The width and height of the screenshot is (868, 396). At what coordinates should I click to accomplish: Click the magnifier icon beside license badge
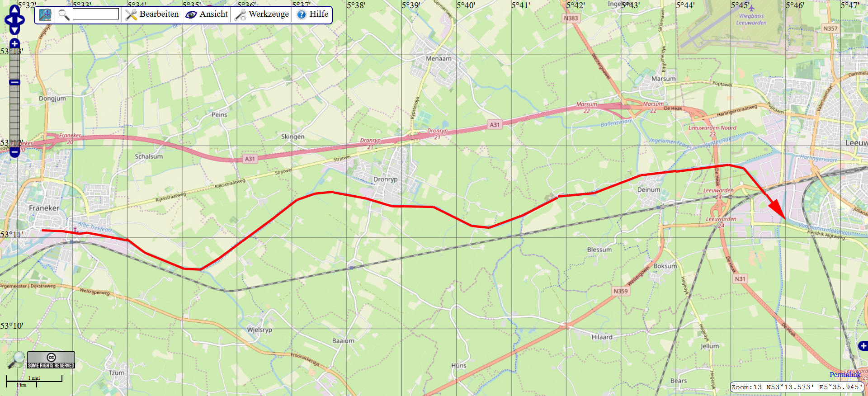(x=16, y=360)
